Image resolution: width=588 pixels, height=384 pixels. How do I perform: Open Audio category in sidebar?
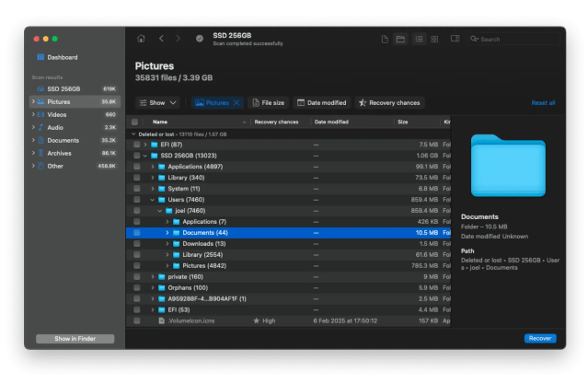pyautogui.click(x=75, y=128)
